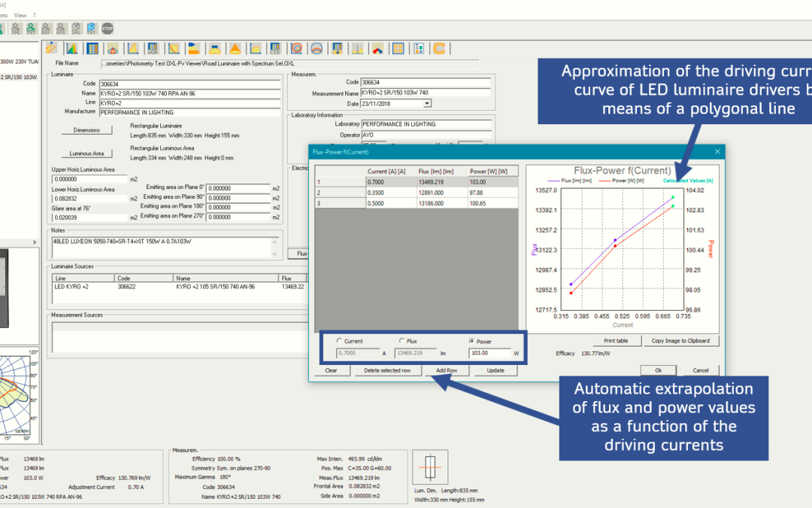
Task: Open the blue-orange circular isocandela icon
Action: coord(317,49)
